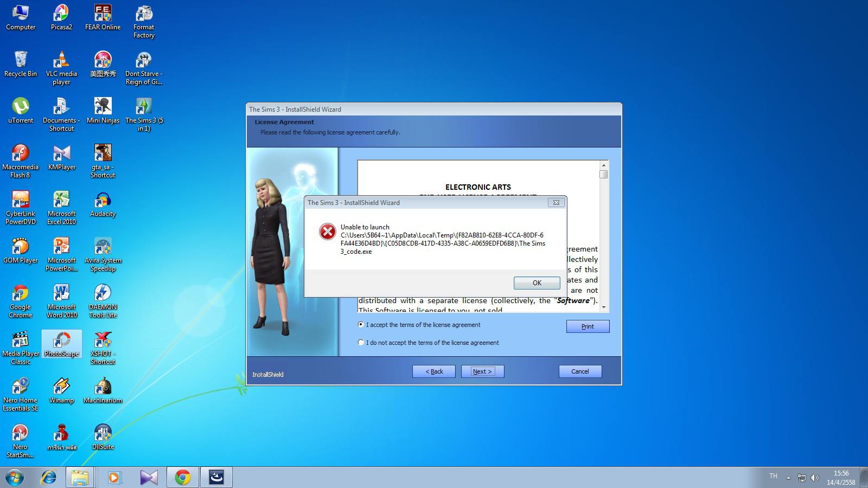Show hidden tray icons arrow

point(789,478)
